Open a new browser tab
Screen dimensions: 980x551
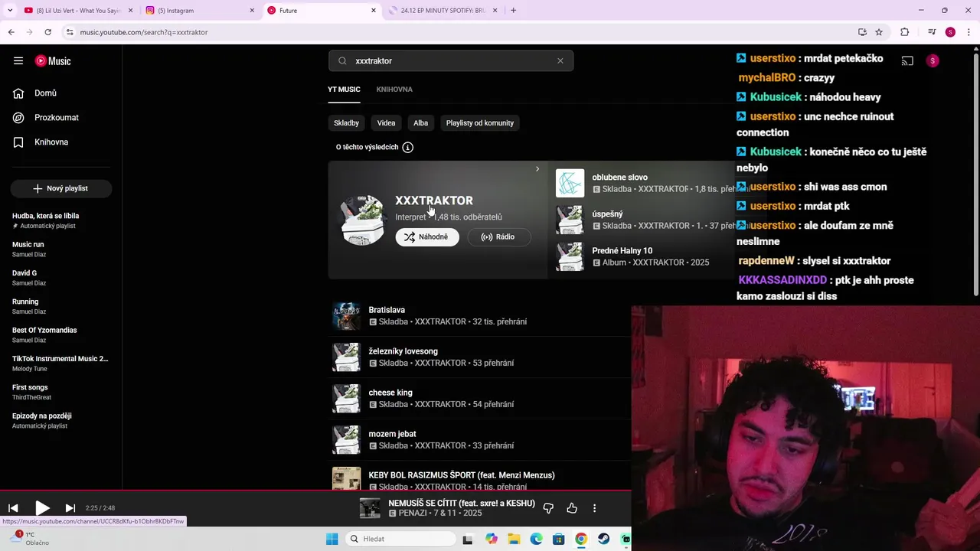point(513,11)
